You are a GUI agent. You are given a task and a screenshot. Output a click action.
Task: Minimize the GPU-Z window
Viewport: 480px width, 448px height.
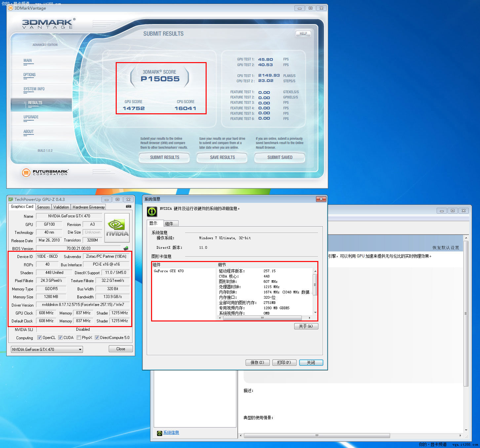pos(106,199)
